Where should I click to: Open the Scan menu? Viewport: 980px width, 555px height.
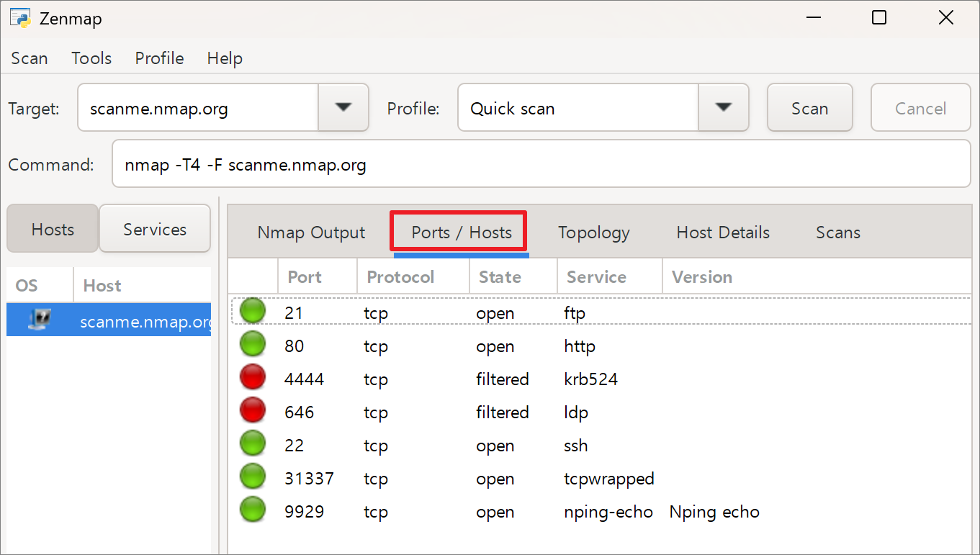pos(30,58)
